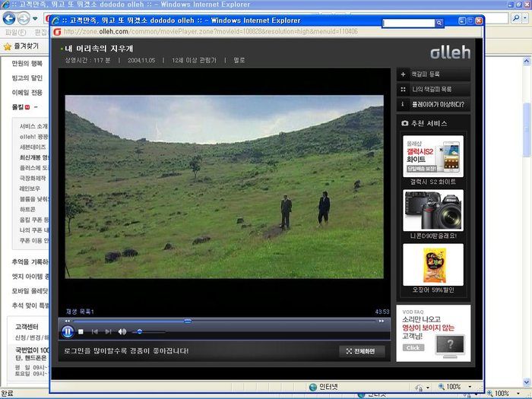Click 고객센터 heading in main page sidebar
Viewport: 532px width, 399px height.
pyautogui.click(x=27, y=327)
